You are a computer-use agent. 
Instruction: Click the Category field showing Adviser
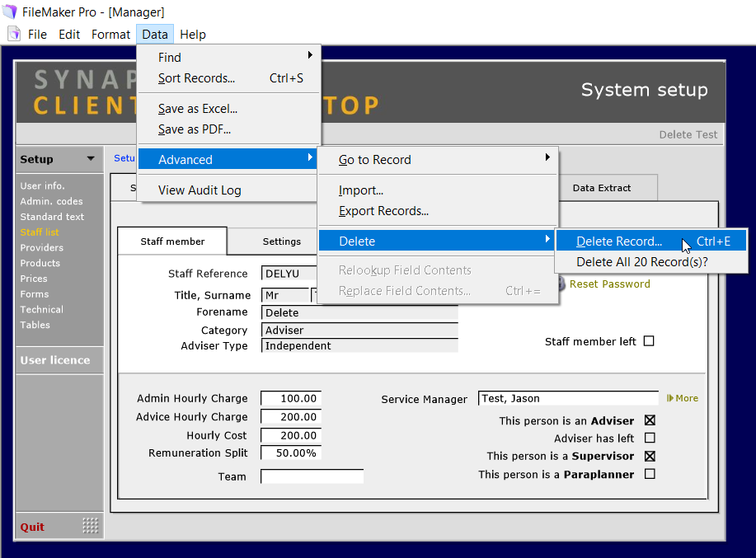359,330
